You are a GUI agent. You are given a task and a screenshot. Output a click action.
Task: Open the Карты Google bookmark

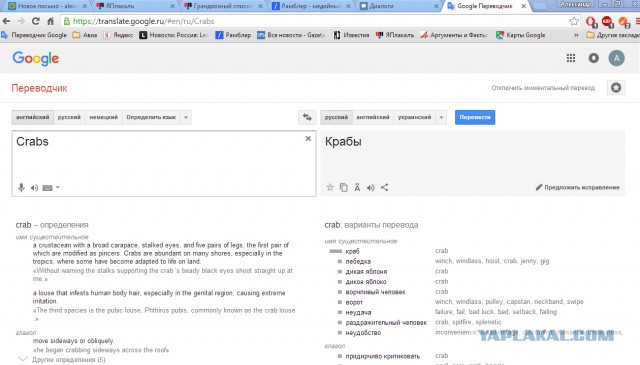(x=520, y=35)
